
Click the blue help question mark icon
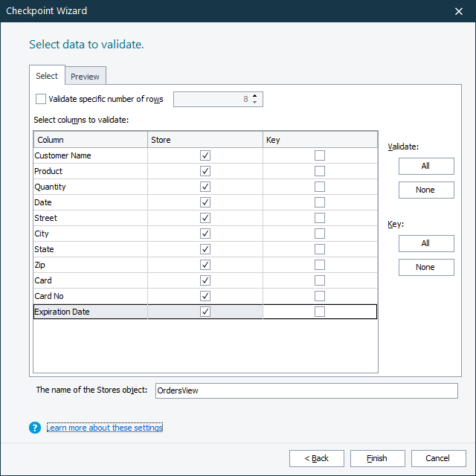click(34, 428)
